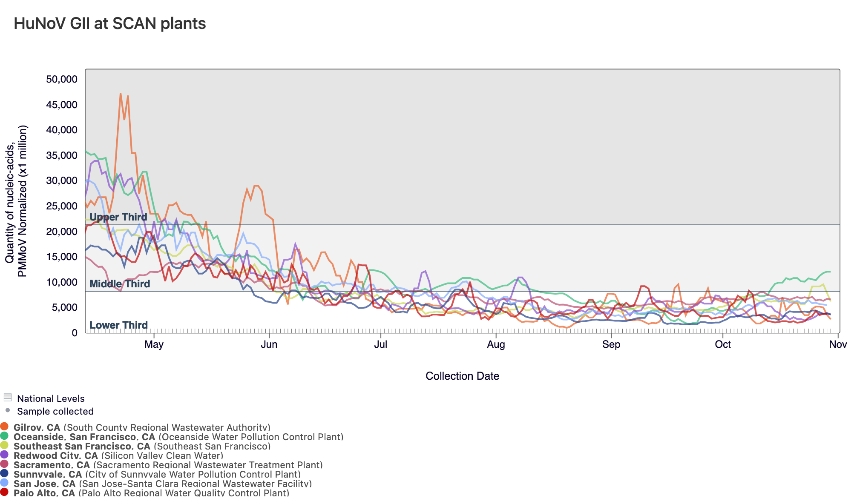Viewport: 857px width, 504px height.
Task: Click the Collection Date axis title
Action: point(462,376)
